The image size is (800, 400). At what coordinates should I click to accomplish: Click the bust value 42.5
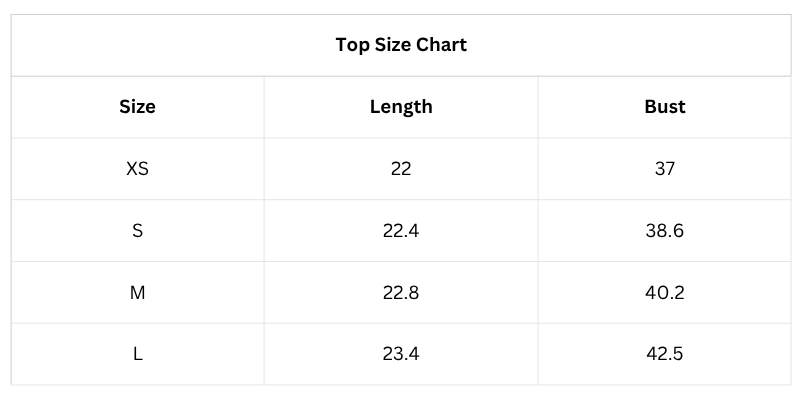coord(665,354)
